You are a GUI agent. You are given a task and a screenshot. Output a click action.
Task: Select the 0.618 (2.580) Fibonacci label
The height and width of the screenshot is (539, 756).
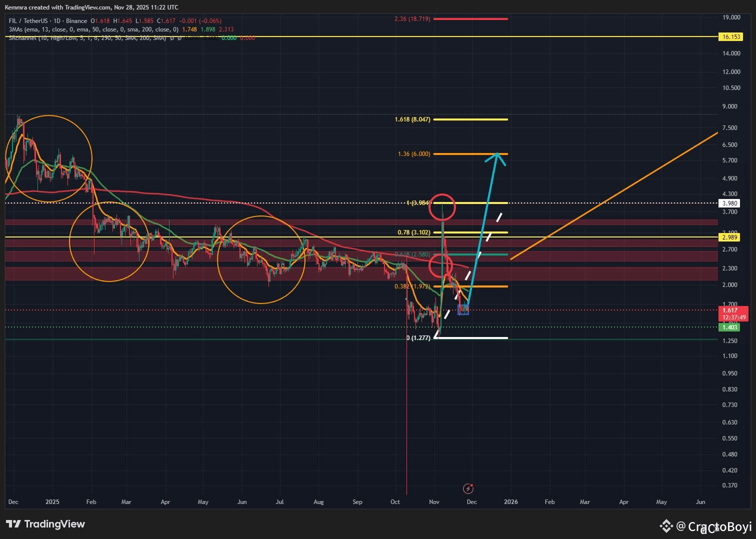point(412,254)
